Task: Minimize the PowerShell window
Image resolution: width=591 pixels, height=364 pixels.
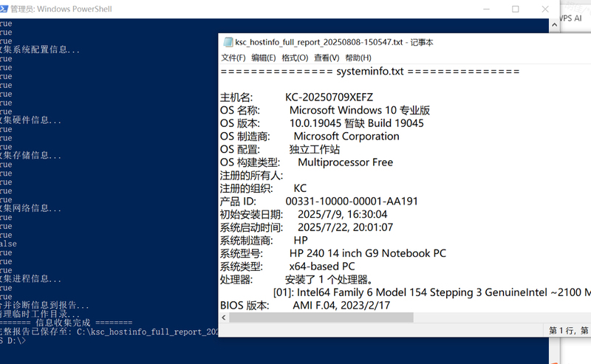Action: coord(486,9)
